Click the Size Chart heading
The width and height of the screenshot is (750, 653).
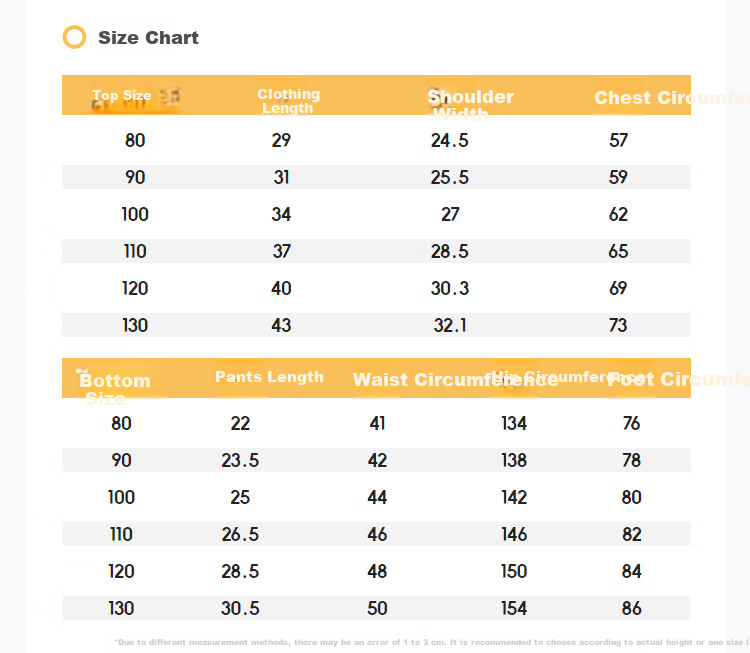148,38
